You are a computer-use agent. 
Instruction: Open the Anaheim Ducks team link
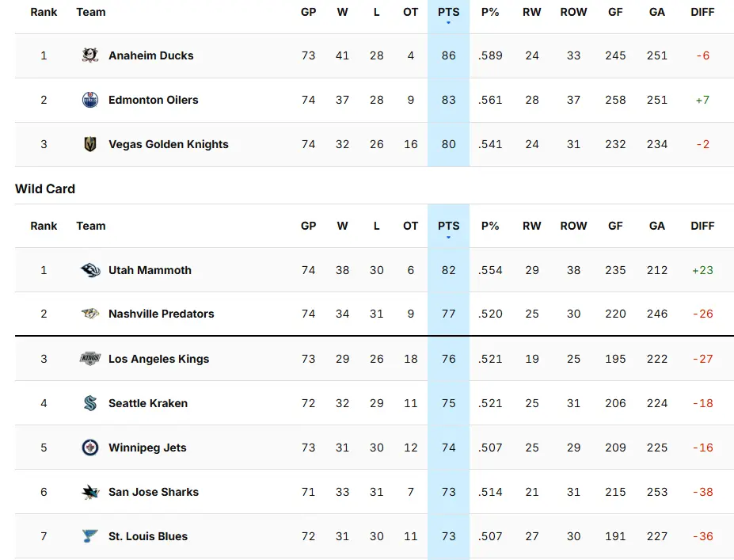[150, 55]
